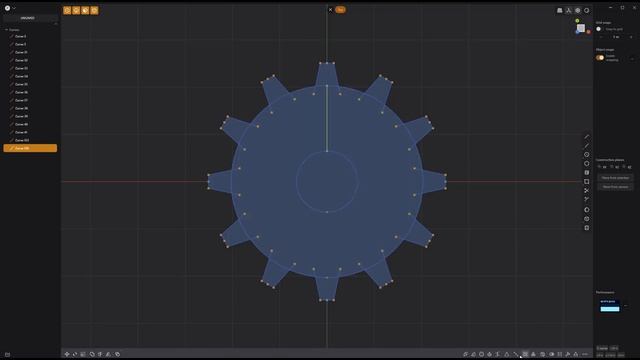
Task: Increase the grid snap size with plus
Action: click(631, 37)
